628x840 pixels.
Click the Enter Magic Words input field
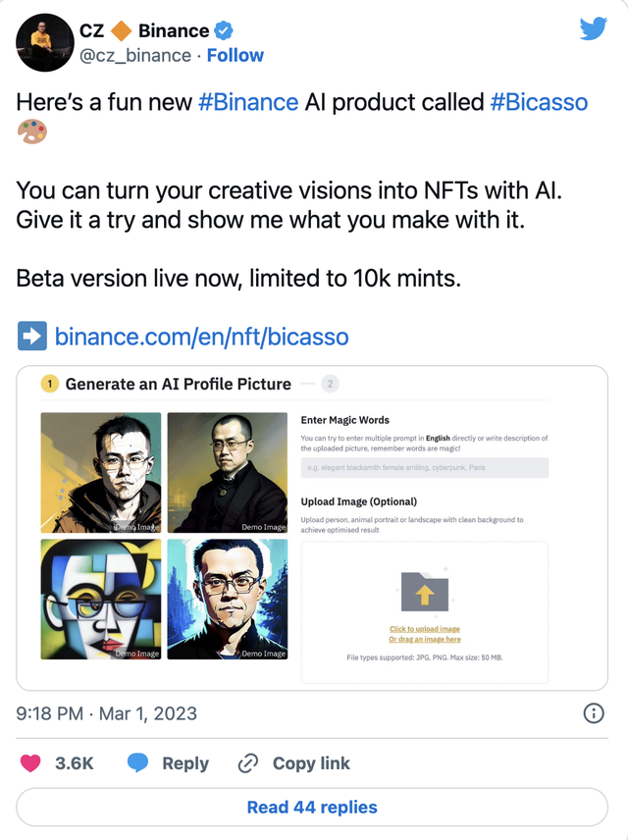point(424,467)
